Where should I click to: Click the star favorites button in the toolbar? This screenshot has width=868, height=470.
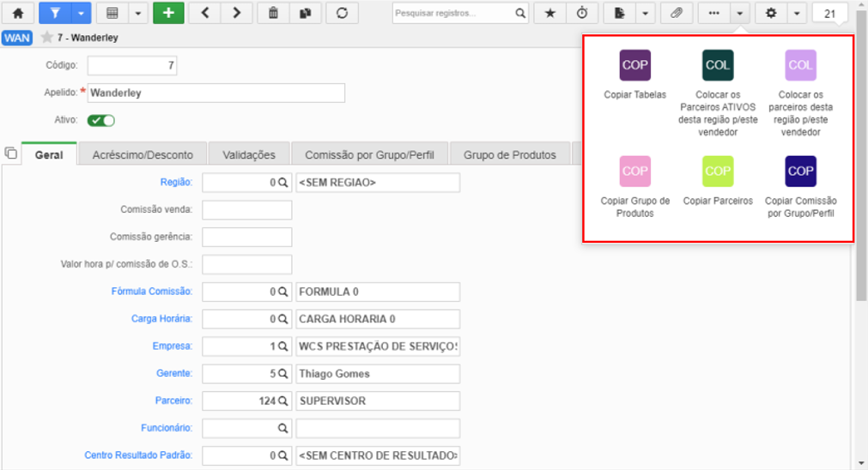click(549, 13)
